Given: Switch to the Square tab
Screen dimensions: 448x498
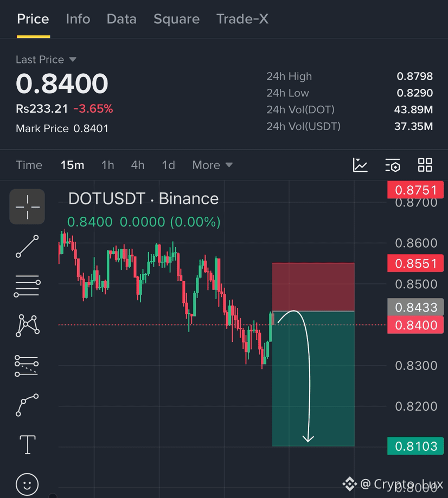Looking at the screenshot, I should coord(176,19).
